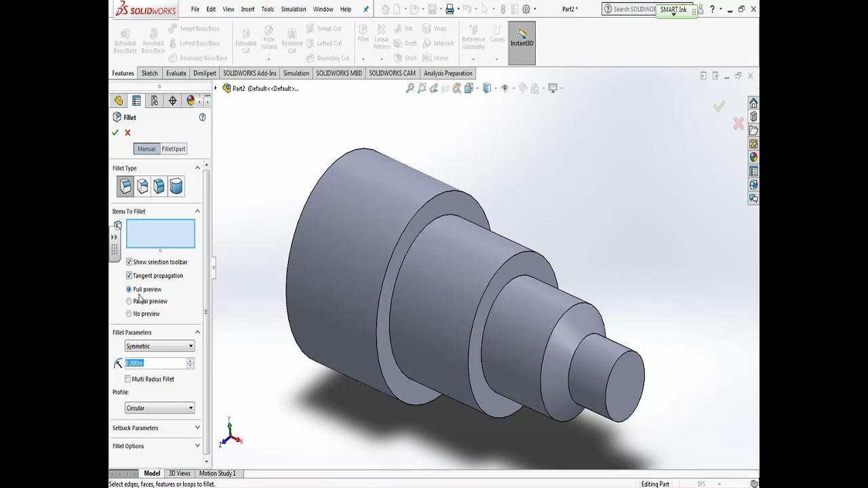This screenshot has height=488, width=868.
Task: Cancel the fillet with the red X
Action: click(127, 133)
